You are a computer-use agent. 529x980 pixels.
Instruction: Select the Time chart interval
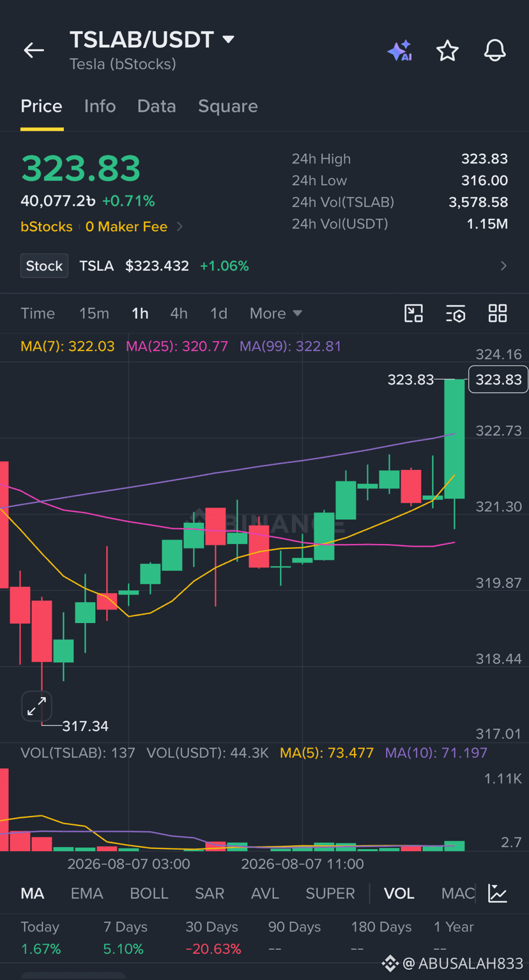[38, 313]
